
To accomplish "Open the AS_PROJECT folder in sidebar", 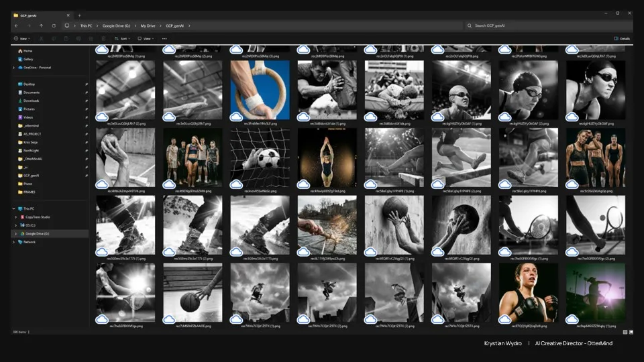I will pyautogui.click(x=29, y=134).
